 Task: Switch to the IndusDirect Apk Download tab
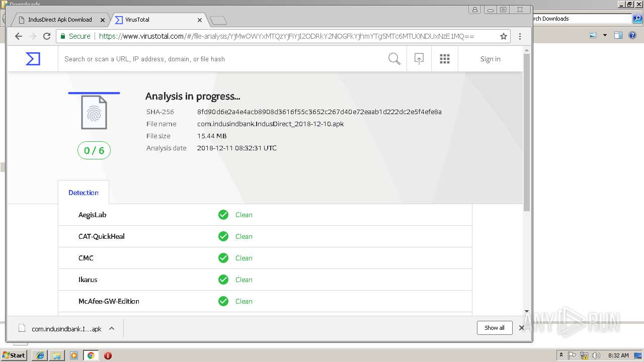[60, 20]
